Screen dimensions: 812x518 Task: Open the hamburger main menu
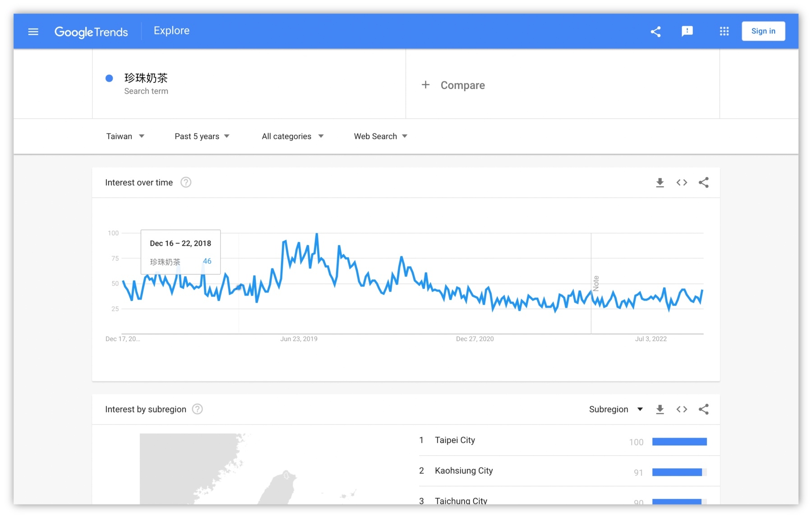[33, 32]
